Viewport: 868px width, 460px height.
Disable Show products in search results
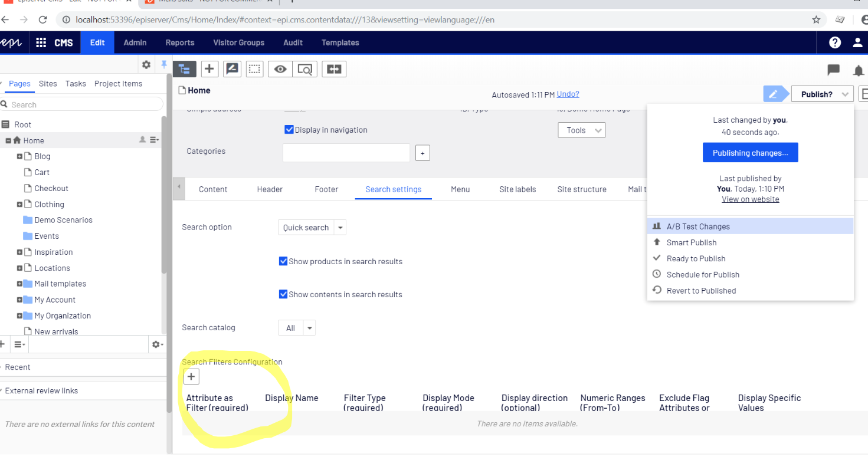(x=283, y=261)
